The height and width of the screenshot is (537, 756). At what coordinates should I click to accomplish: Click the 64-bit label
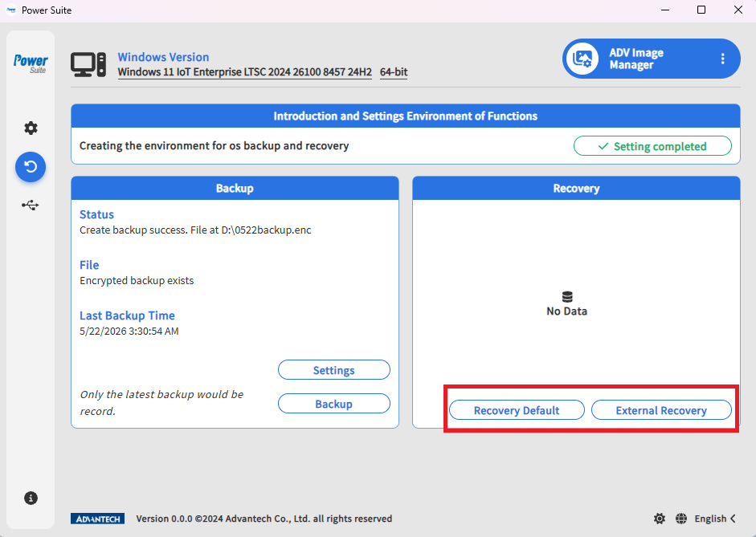pyautogui.click(x=394, y=72)
